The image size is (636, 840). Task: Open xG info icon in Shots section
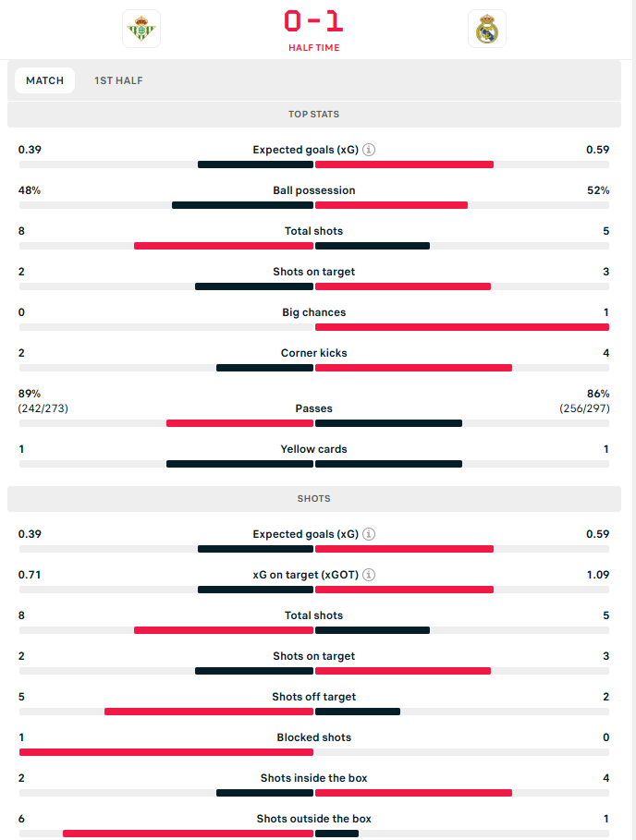(x=369, y=534)
